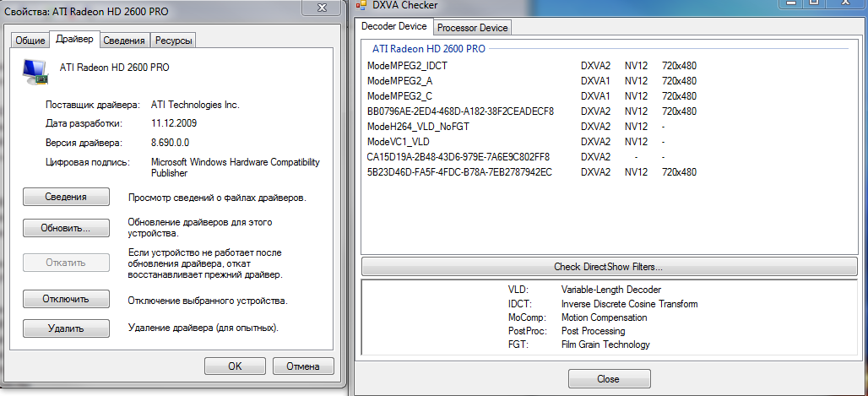Click the Дата разработки label
The height and width of the screenshot is (396, 868).
pos(84,123)
